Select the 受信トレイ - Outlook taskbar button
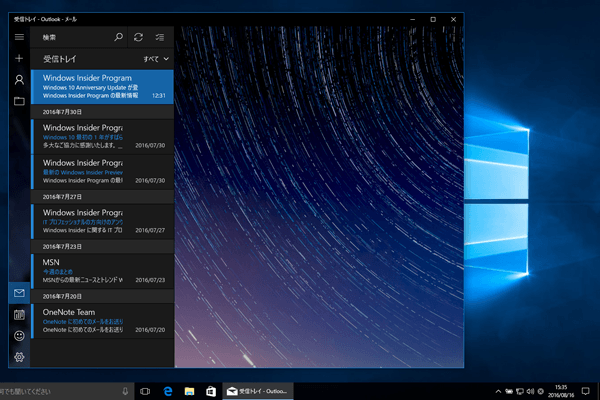The image size is (600, 400). [258, 391]
